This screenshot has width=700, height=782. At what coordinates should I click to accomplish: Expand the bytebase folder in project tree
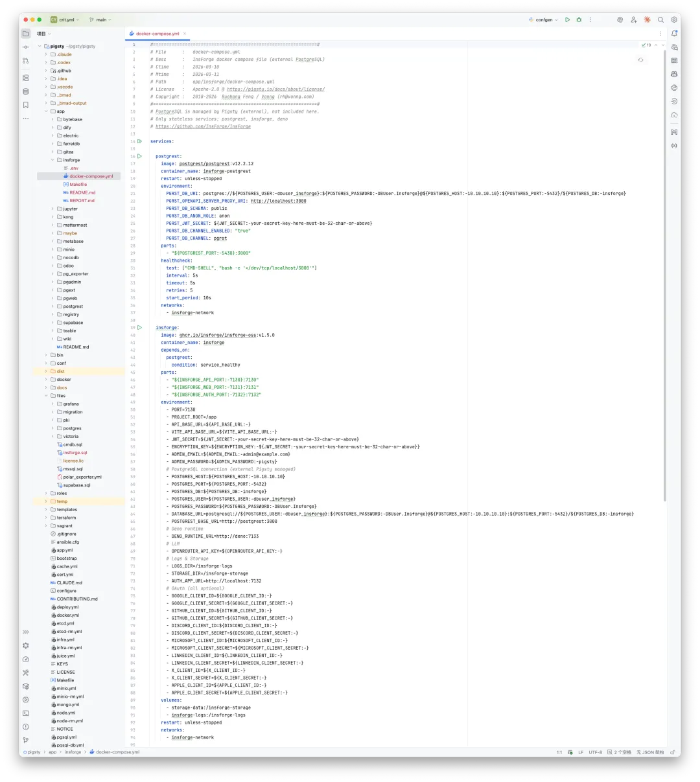[52, 119]
